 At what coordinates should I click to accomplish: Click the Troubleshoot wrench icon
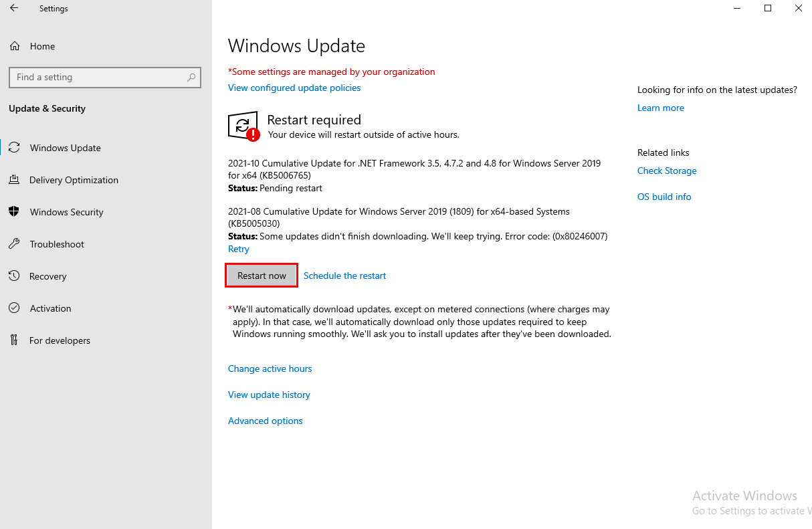[14, 244]
